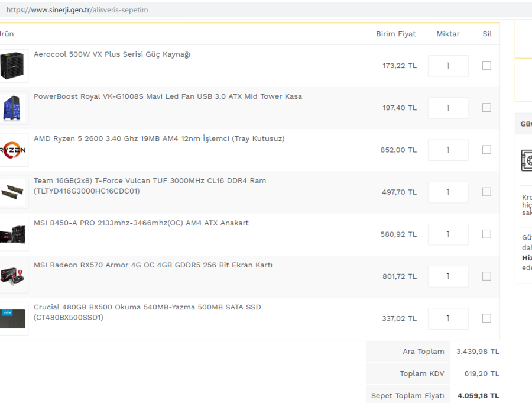This screenshot has width=532, height=403.
Task: Open MSI Radeon RX570 Armor product link
Action: (153, 265)
